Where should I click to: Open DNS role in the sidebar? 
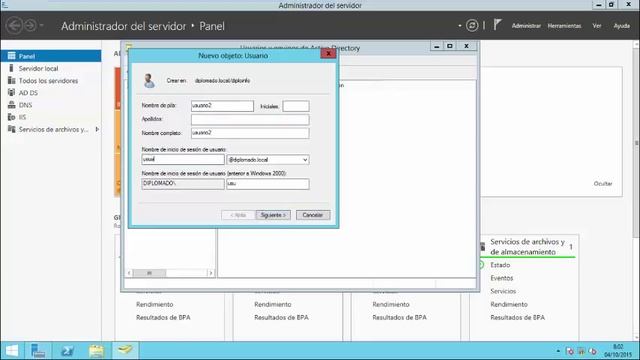(x=25, y=105)
